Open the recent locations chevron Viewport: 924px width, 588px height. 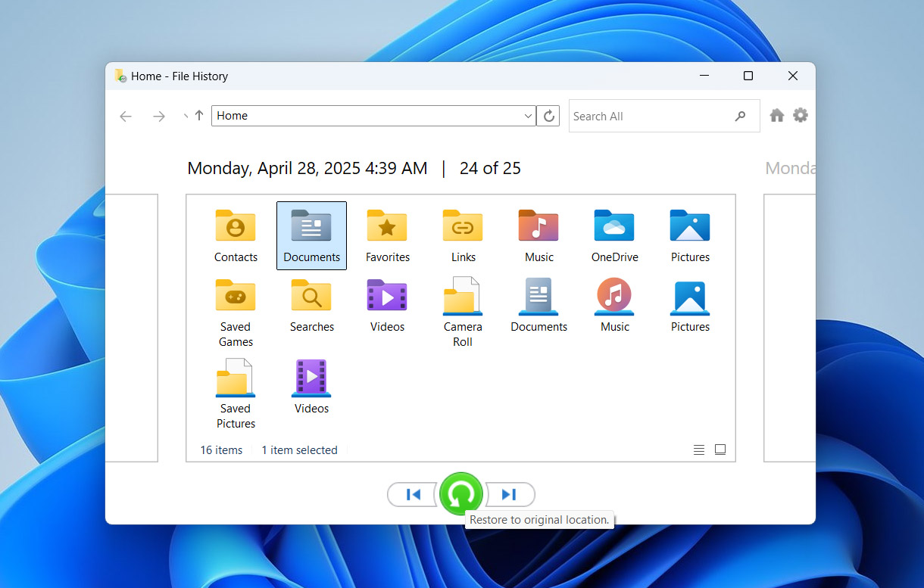(185, 116)
